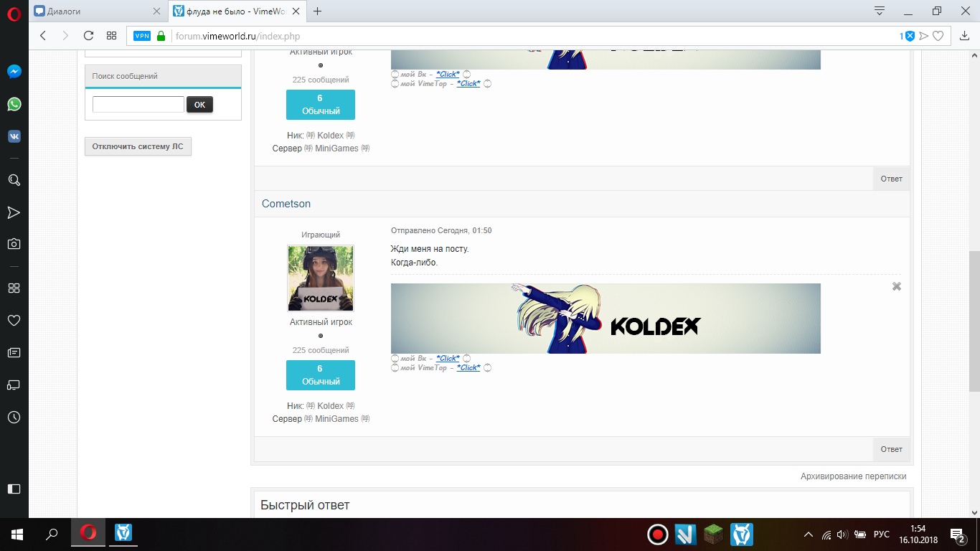Toggle the VPN badge

[x=142, y=36]
